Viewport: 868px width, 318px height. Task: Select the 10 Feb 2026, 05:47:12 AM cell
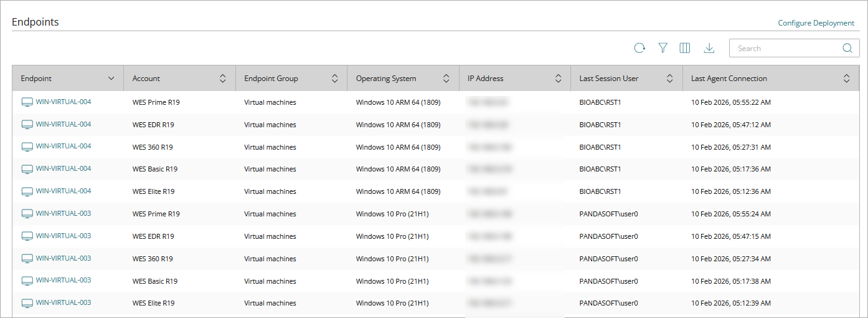(731, 125)
